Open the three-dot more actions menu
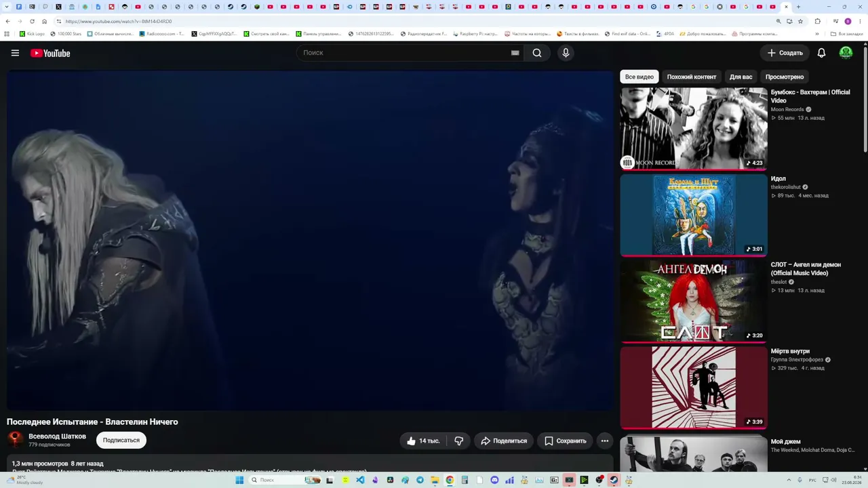 (605, 441)
